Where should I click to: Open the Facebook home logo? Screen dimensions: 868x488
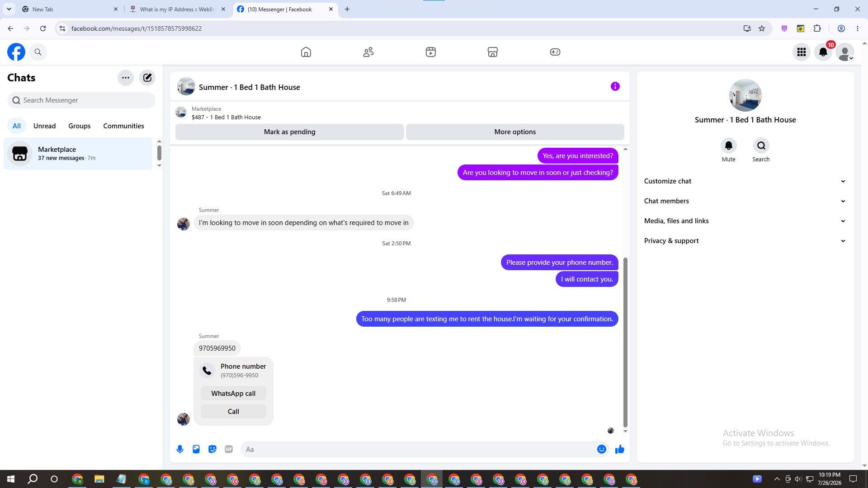[x=16, y=52]
